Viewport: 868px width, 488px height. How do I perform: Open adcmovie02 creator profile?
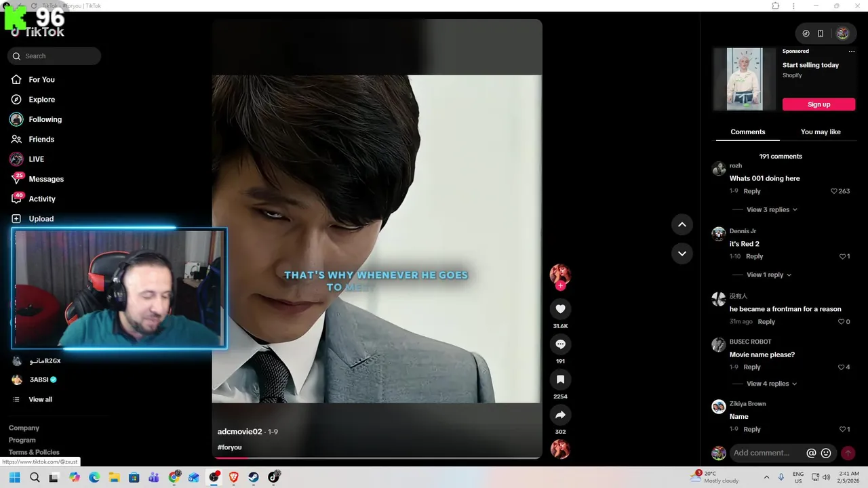point(239,432)
